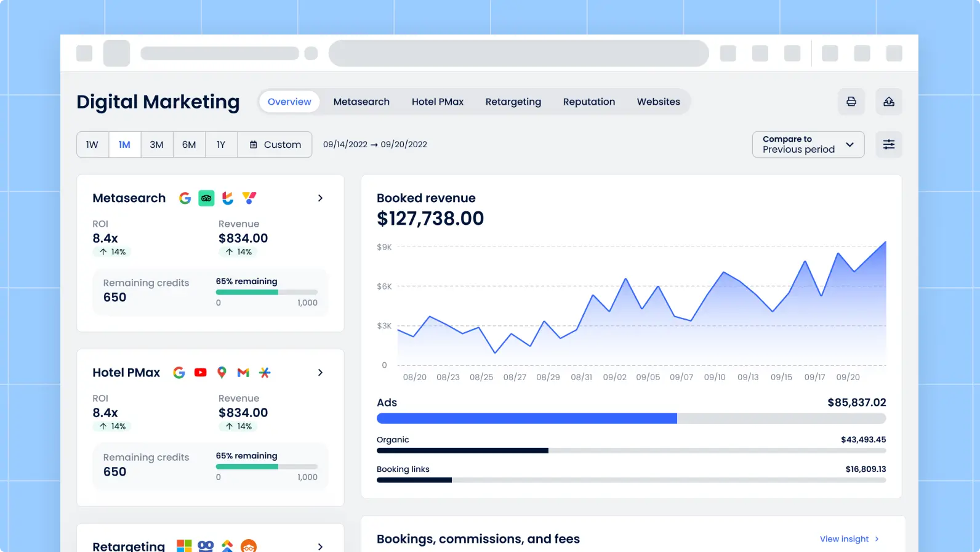Click the Google icon in Metasearch card
980x552 pixels.
pyautogui.click(x=185, y=198)
